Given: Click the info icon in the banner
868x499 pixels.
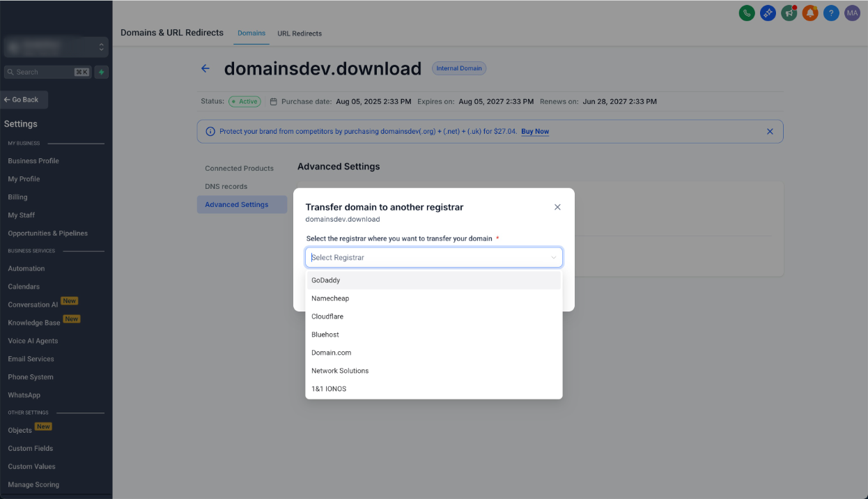Looking at the screenshot, I should point(210,131).
